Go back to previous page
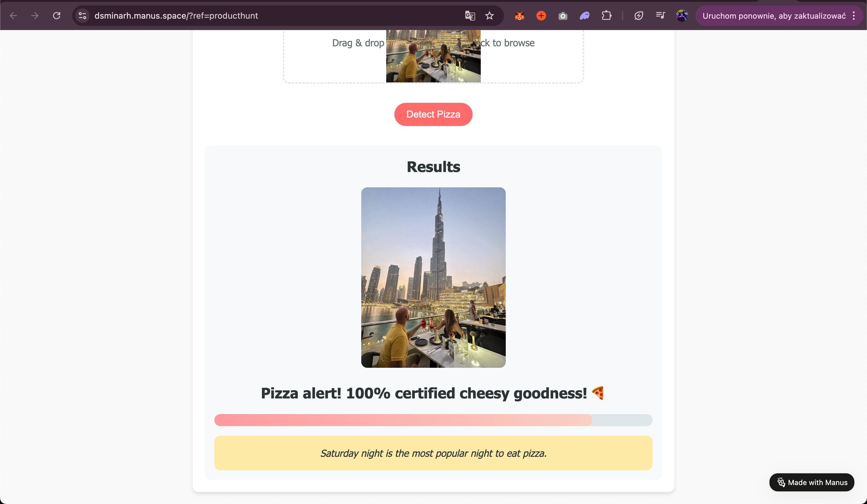Image resolution: width=867 pixels, height=504 pixels. [x=13, y=16]
